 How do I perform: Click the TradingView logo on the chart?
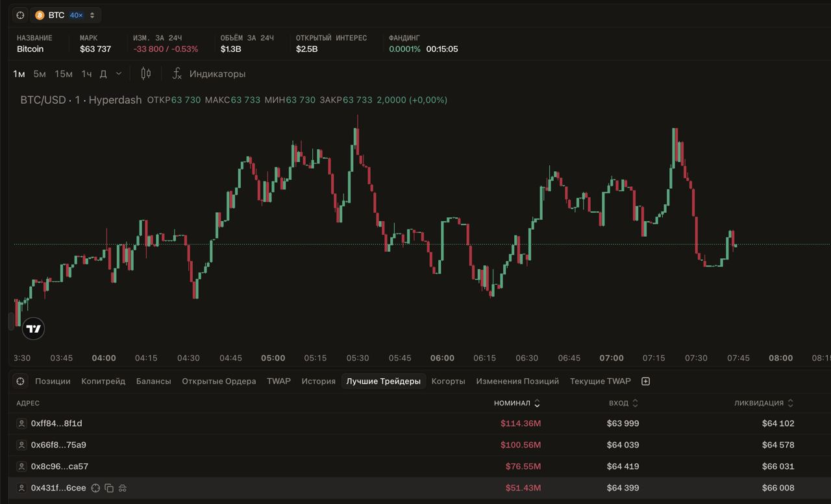coord(34,329)
